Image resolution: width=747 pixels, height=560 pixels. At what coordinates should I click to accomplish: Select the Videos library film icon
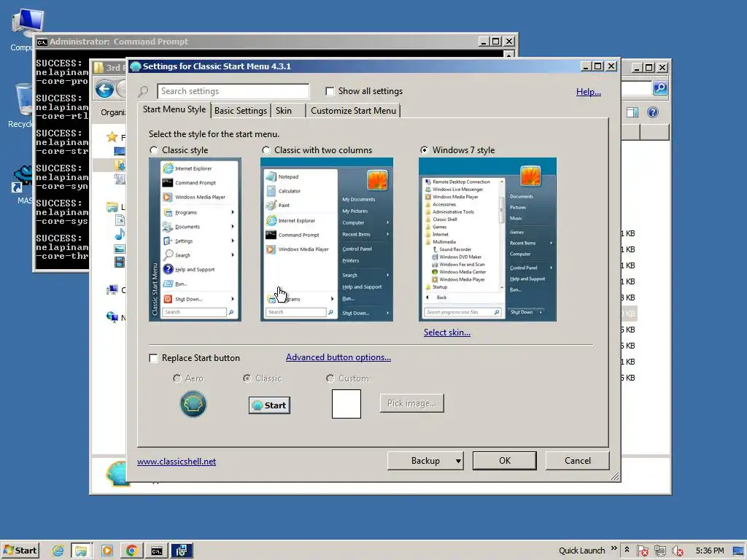coord(120,262)
